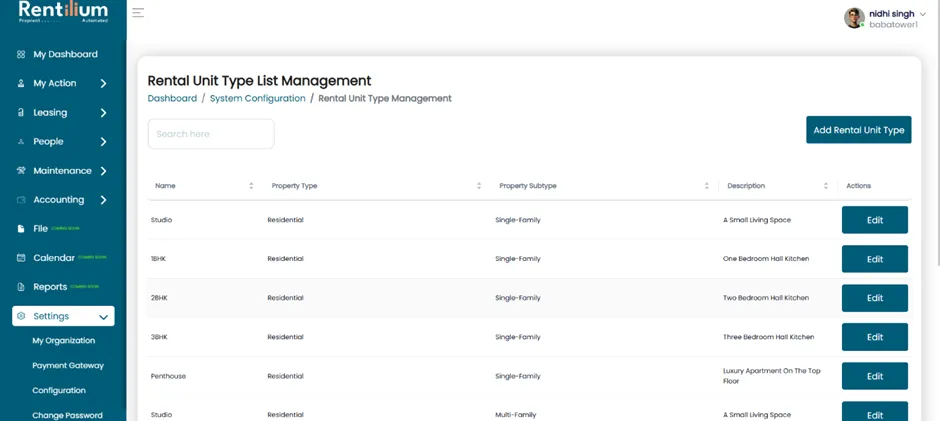Edit the 3BHK row

click(875, 337)
